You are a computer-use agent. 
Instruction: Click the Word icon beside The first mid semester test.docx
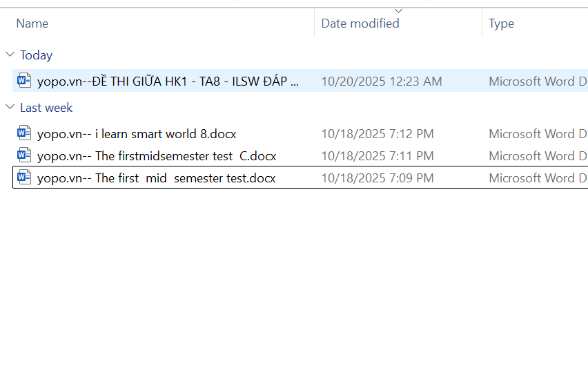tap(24, 178)
